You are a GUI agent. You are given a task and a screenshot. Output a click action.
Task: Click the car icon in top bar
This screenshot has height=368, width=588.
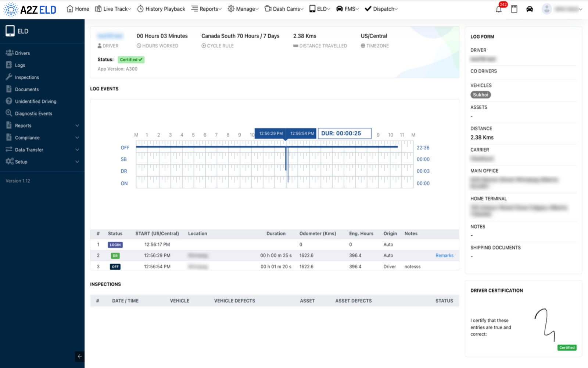530,9
